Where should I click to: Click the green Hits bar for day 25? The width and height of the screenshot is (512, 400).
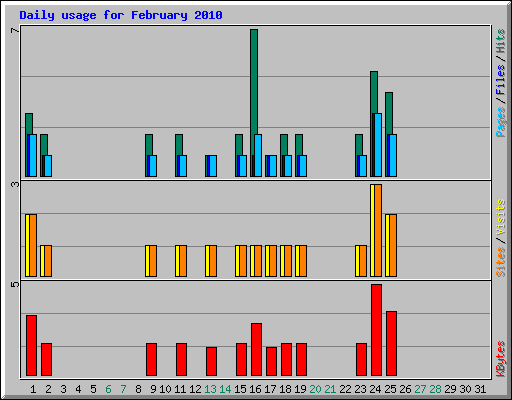(x=389, y=113)
